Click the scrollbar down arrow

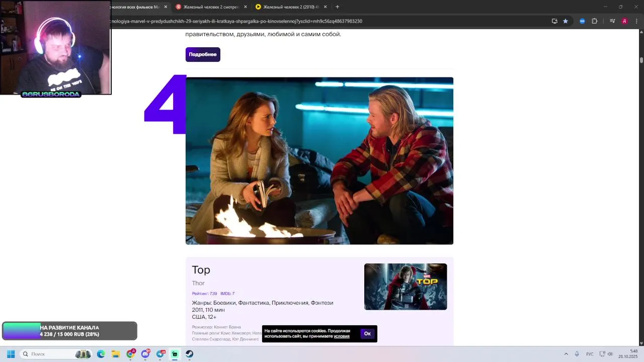click(641, 343)
